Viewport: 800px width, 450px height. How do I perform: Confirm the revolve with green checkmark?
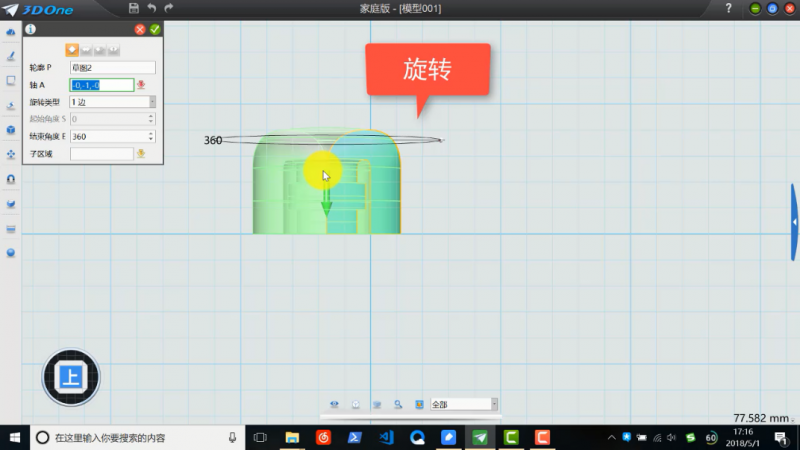click(155, 30)
